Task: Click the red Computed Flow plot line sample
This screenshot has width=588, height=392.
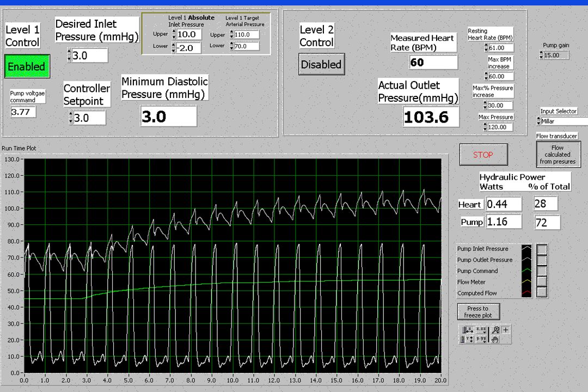Action: [526, 292]
